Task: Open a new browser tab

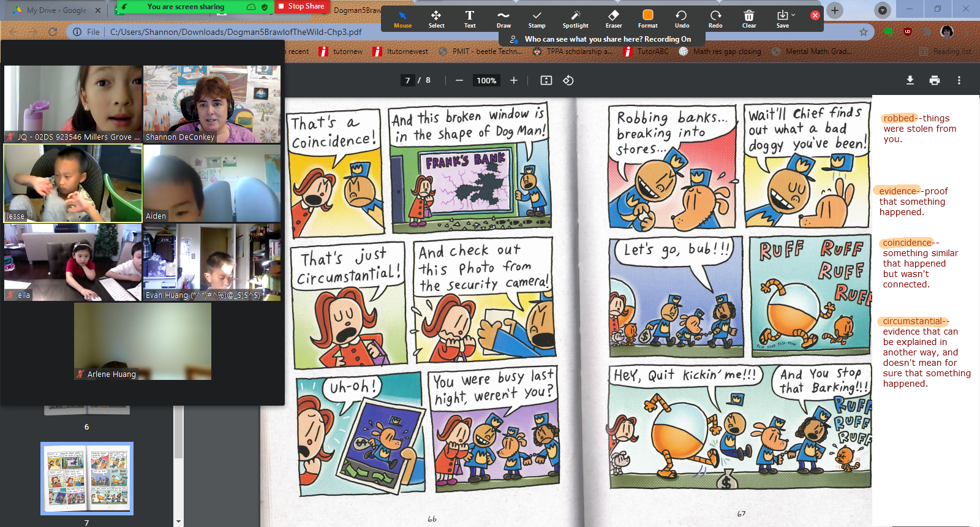Action: (835, 10)
